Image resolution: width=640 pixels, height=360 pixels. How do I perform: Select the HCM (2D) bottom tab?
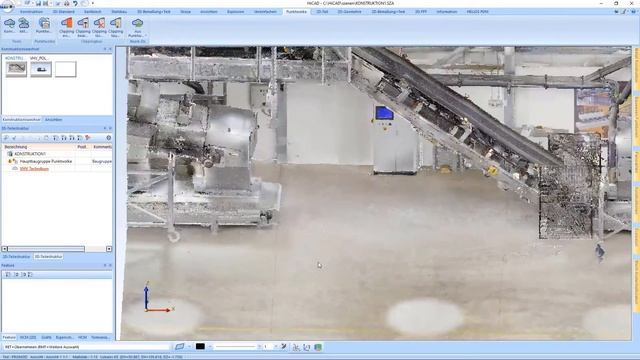click(x=28, y=338)
